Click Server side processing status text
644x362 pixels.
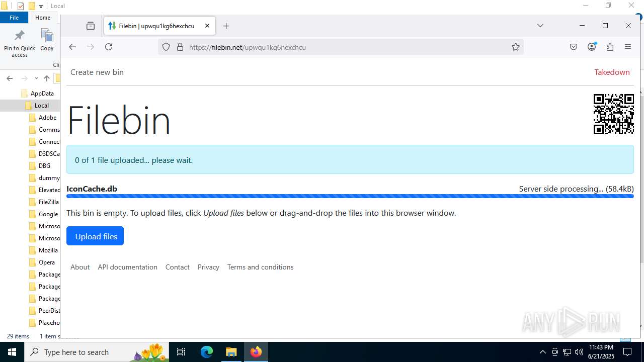577,189
